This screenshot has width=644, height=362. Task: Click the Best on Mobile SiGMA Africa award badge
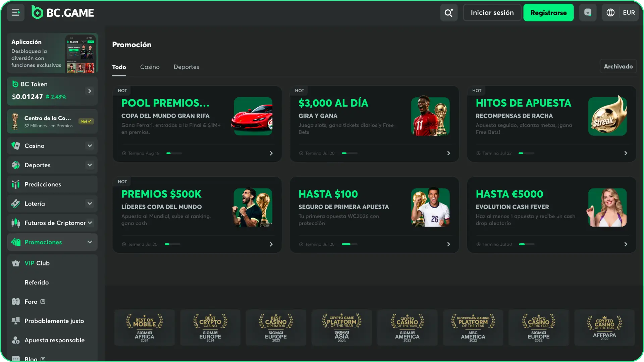coord(145,327)
